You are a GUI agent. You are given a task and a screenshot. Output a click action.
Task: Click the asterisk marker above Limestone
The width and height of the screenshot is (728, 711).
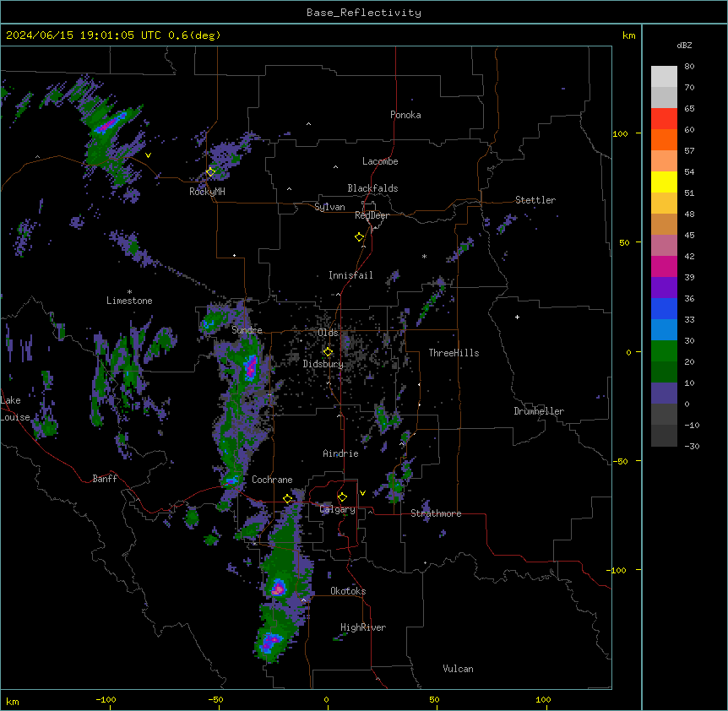(129, 292)
